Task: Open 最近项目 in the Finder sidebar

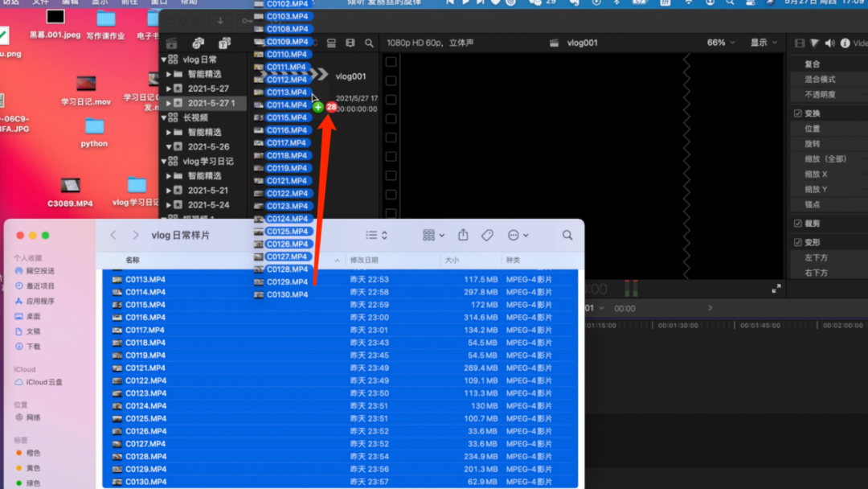Action: [35, 286]
